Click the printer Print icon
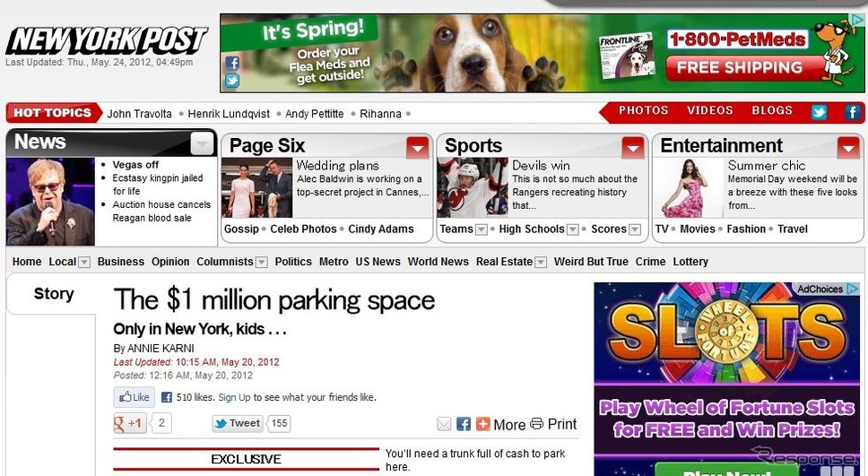 (x=536, y=424)
